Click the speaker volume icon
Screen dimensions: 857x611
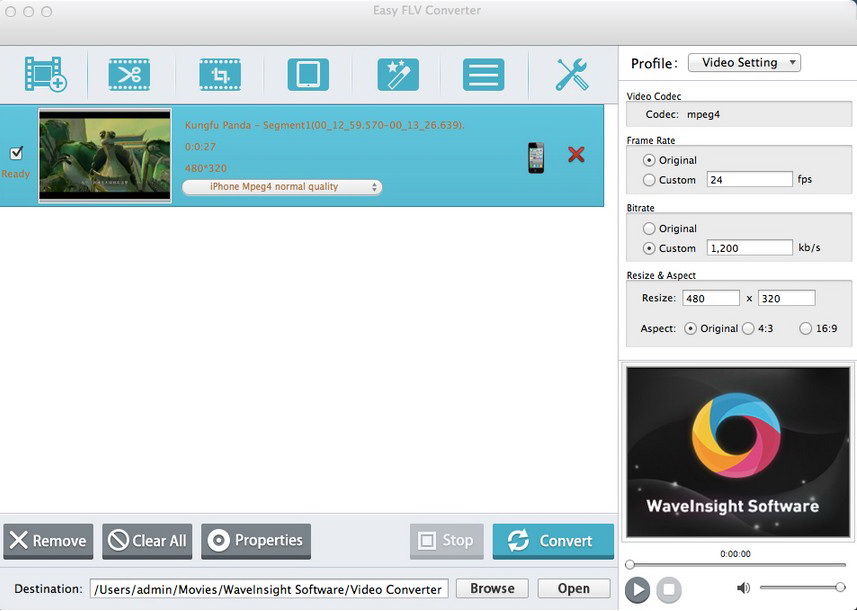743,588
